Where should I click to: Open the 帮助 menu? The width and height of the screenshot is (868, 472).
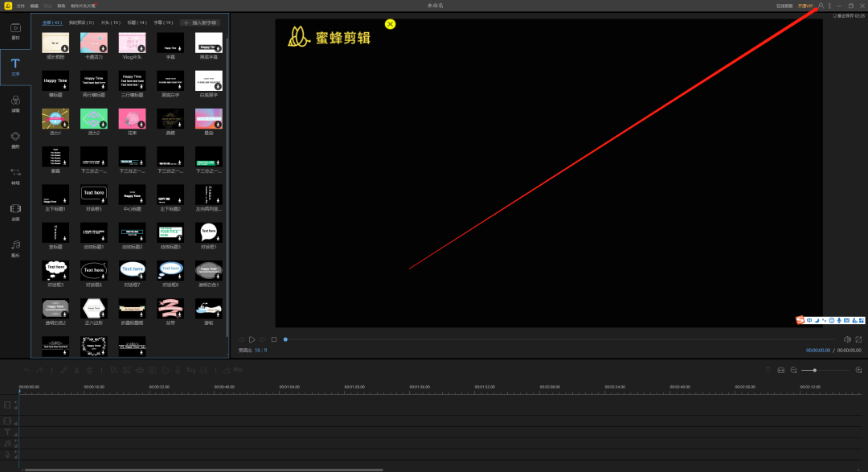point(61,6)
